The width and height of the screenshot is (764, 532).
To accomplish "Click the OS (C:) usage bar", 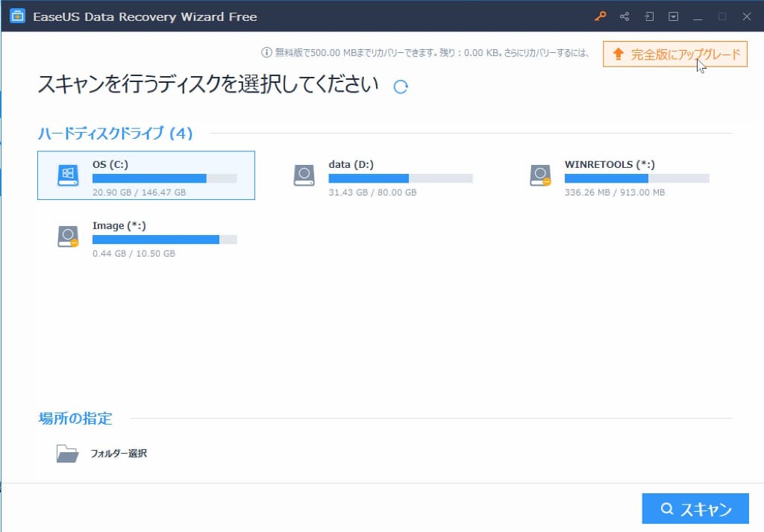I will click(x=165, y=178).
